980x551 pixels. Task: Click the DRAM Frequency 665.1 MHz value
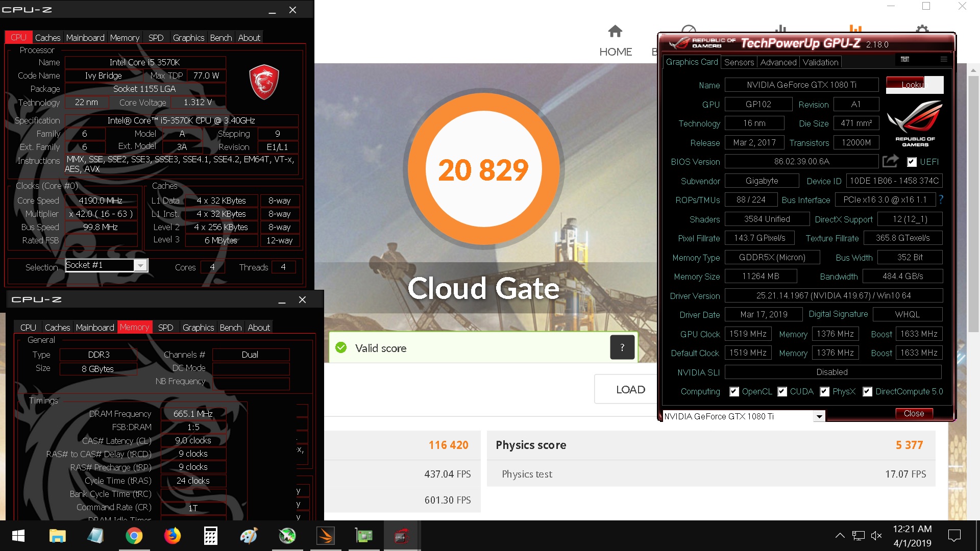pos(193,414)
